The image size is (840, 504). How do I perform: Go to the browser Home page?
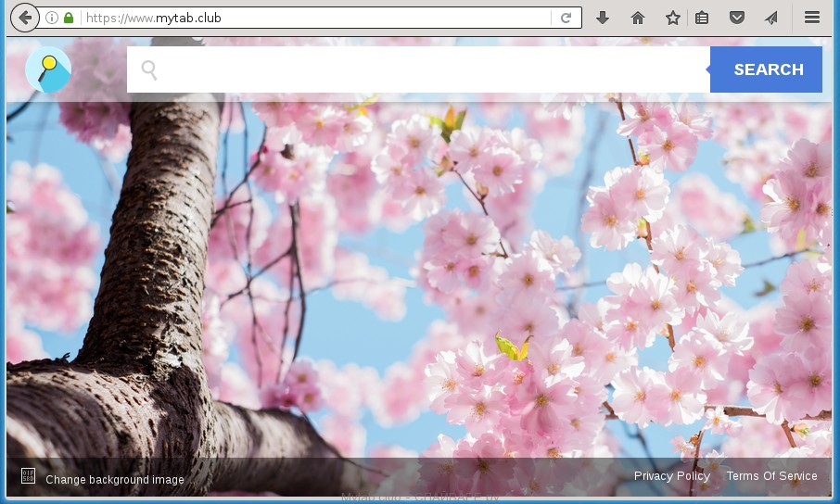click(638, 18)
